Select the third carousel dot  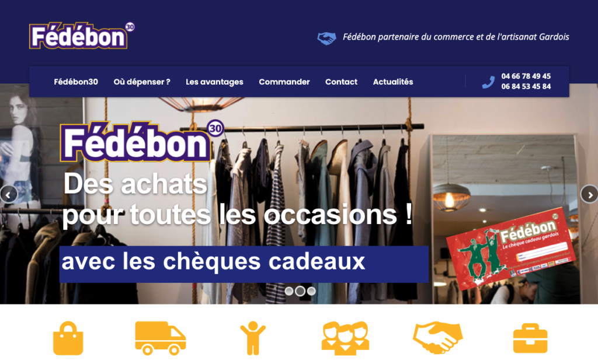coord(312,291)
